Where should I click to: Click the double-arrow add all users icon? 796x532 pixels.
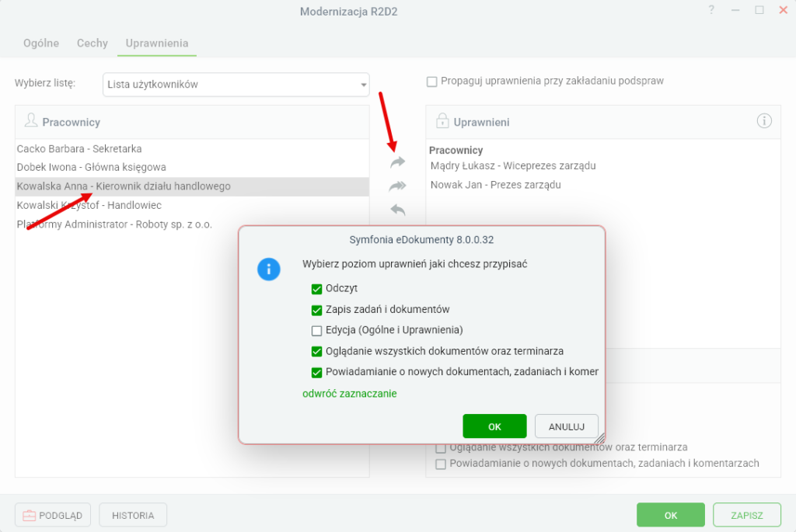[397, 186]
